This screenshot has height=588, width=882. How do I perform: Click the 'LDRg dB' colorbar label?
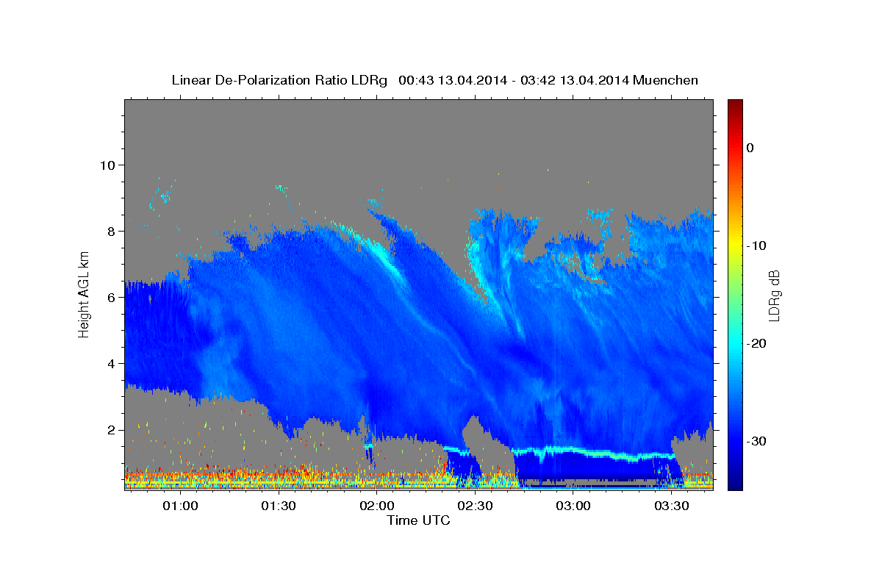click(774, 296)
